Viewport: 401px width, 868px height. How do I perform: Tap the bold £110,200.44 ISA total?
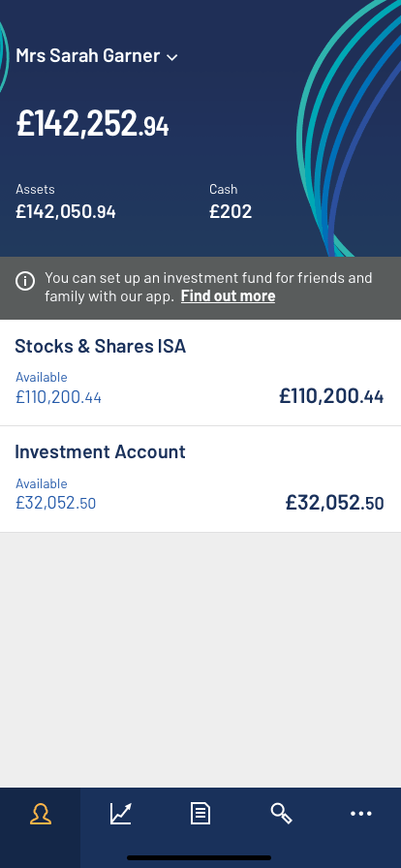(x=331, y=396)
